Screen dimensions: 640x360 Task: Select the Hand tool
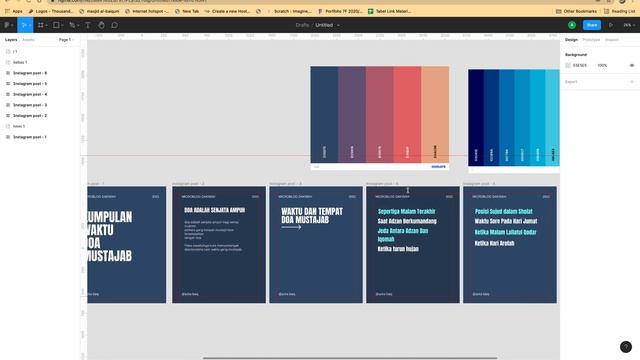pyautogui.click(x=101, y=25)
